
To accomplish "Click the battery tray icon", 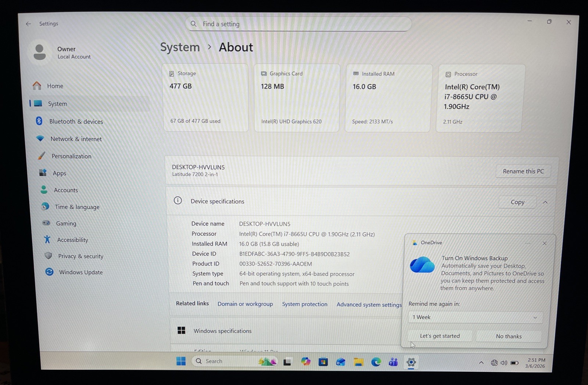I will (514, 363).
